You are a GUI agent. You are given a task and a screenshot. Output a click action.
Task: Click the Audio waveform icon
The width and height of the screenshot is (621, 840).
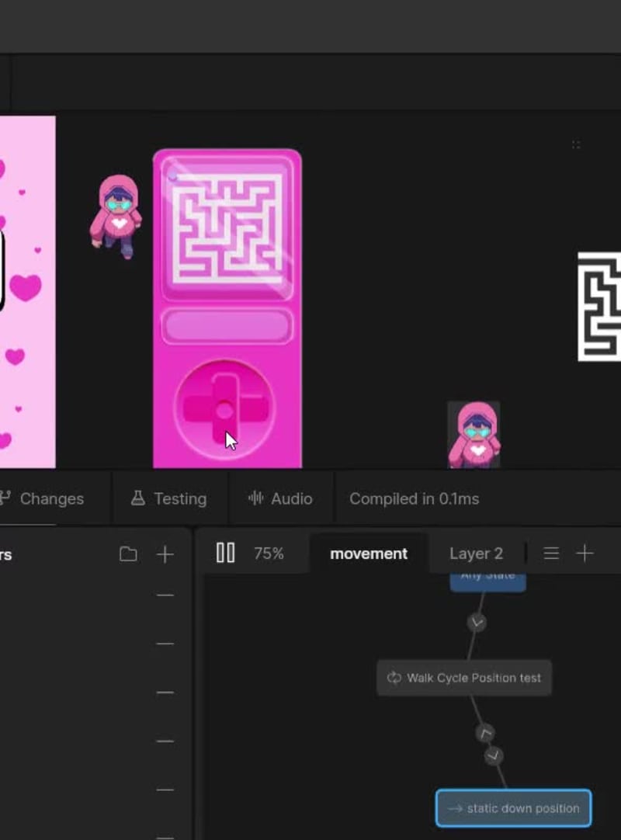(x=255, y=498)
